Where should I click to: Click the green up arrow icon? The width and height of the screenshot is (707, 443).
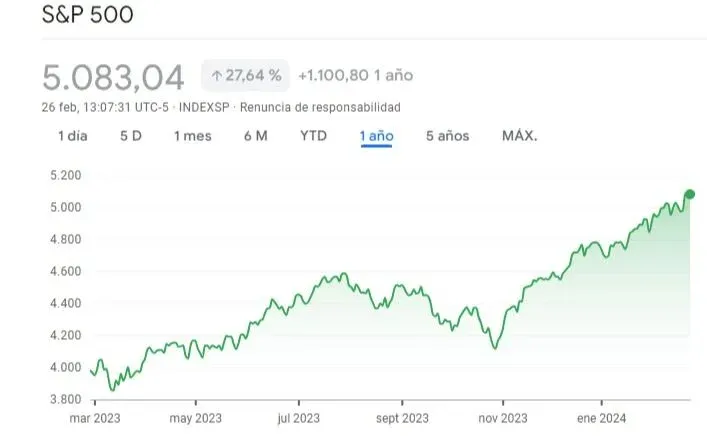216,75
